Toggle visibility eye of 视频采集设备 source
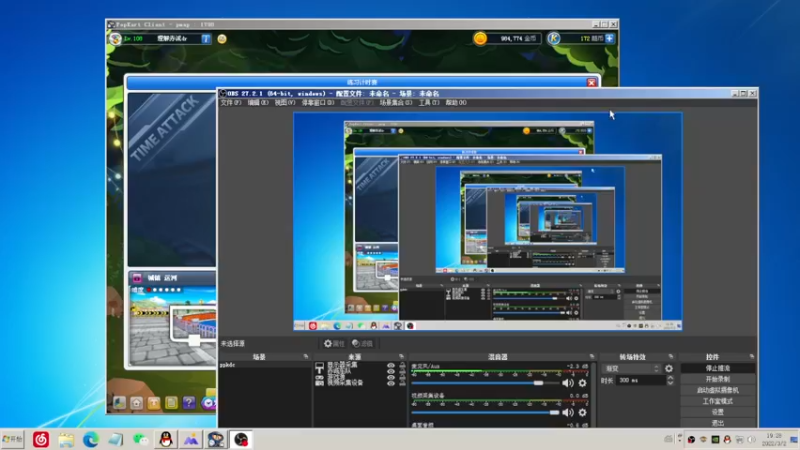 coord(391,383)
